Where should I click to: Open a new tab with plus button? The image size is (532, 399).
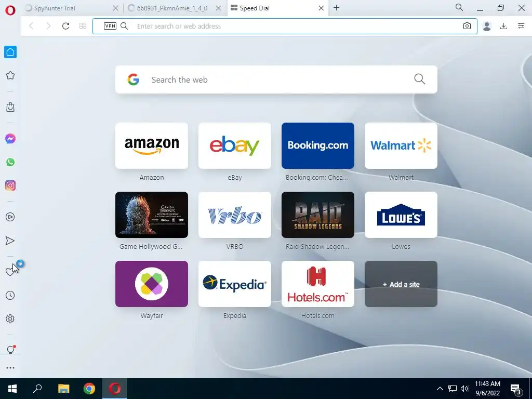[336, 8]
